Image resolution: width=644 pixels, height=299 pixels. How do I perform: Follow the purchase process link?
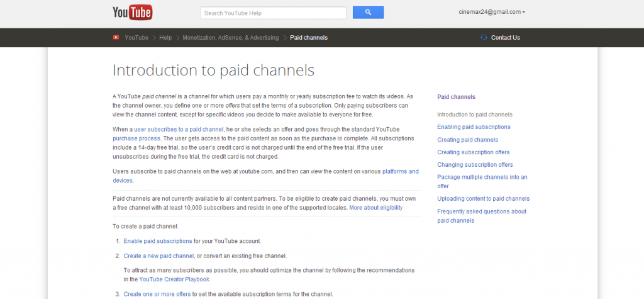pos(136,138)
